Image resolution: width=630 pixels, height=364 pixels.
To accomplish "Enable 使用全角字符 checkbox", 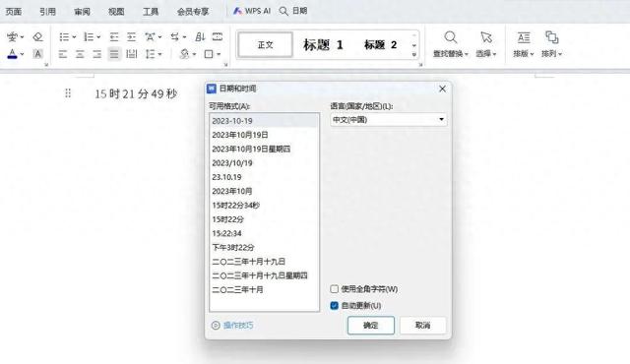I will pos(335,289).
